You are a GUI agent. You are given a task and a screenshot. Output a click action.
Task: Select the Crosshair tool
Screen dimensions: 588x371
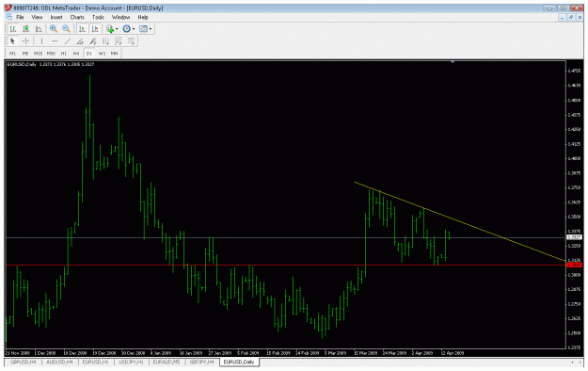(25, 41)
